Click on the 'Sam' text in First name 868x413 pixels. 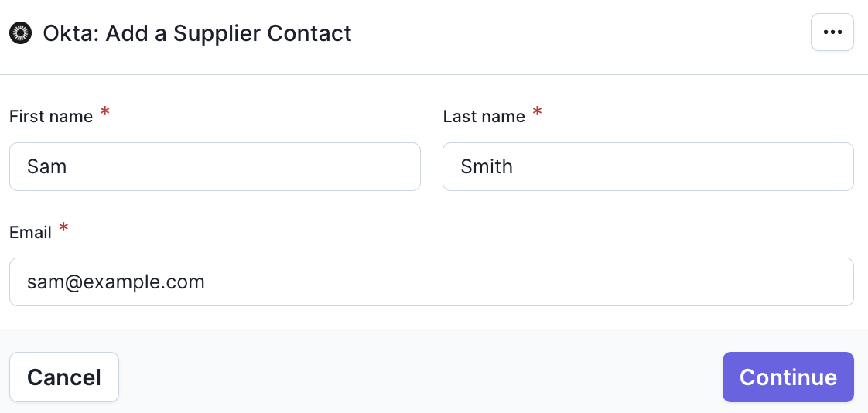point(47,166)
